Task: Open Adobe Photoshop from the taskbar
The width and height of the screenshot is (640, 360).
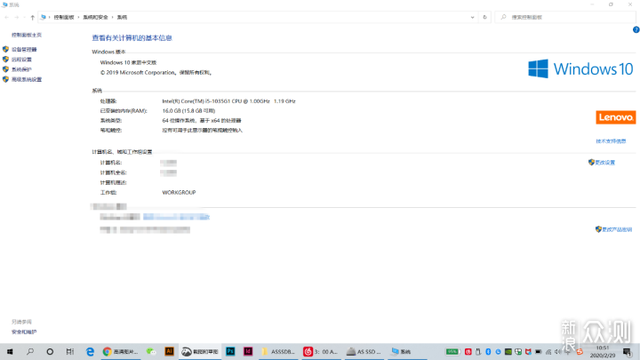Action: tap(230, 351)
